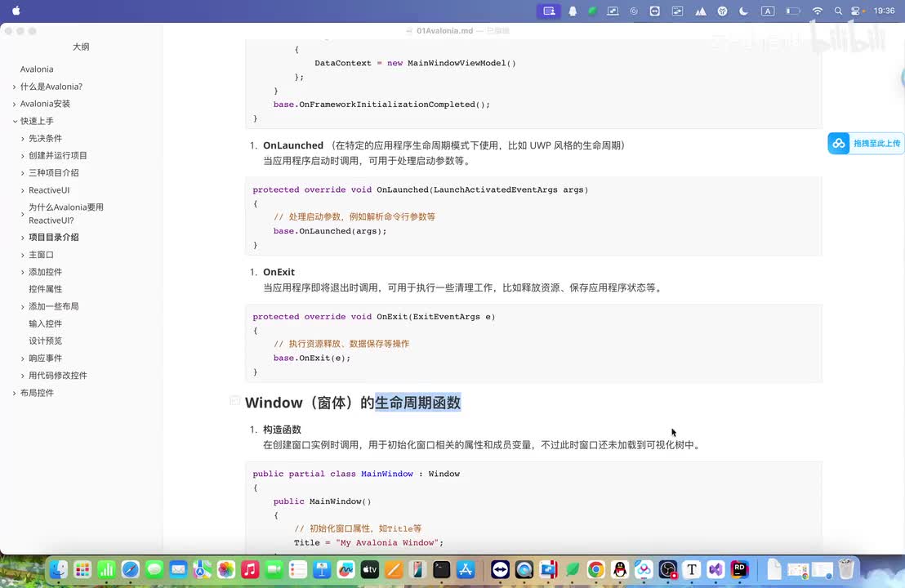Click the 01Avalonia.md window title
This screenshot has width=905, height=588.
[444, 30]
